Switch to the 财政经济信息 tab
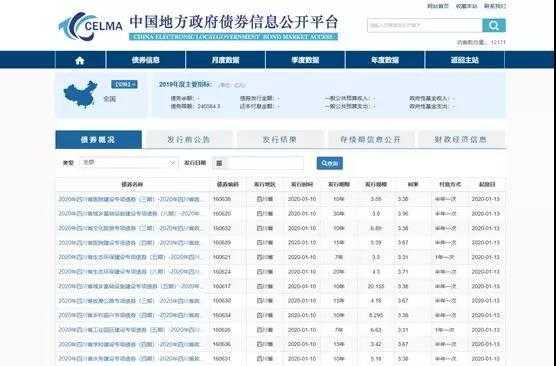Screen dimensions: 556x366 [x=461, y=140]
